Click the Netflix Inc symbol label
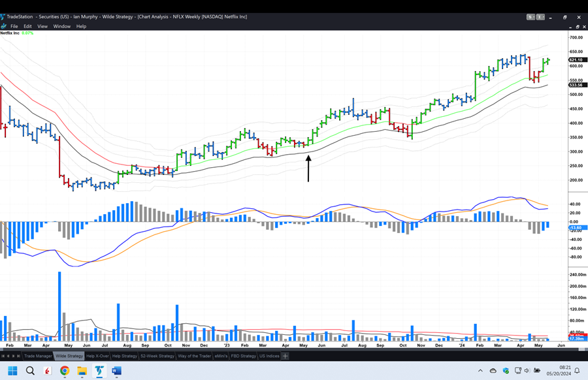Screen dimensions: 588x380 coord(10,33)
